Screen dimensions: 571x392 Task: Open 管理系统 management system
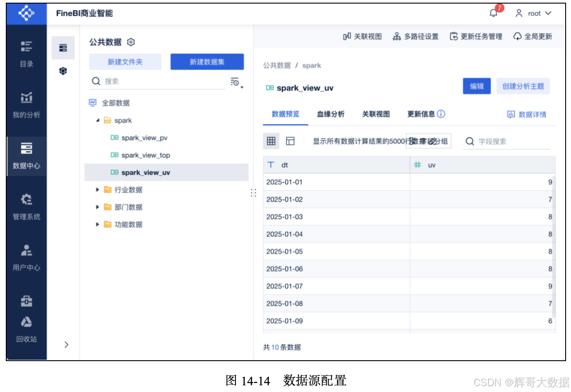26,207
